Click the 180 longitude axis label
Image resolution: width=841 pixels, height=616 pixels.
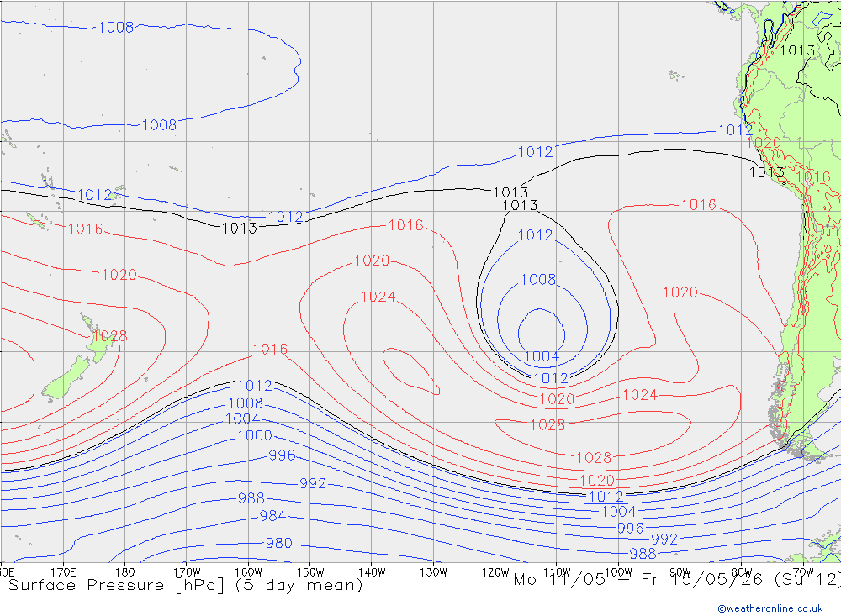(125, 572)
